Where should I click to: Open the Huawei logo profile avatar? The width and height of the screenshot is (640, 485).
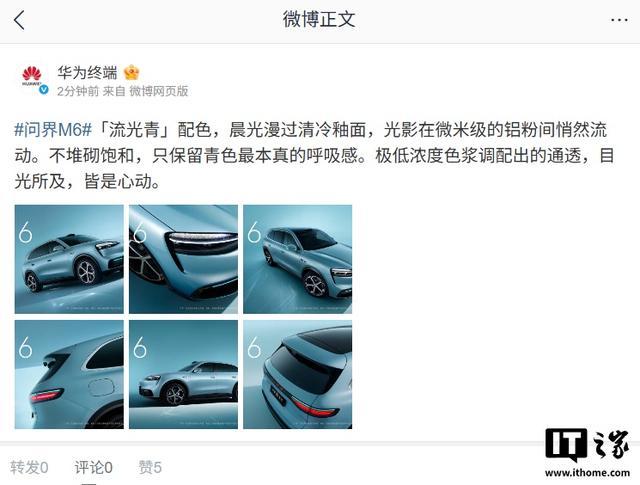(x=32, y=76)
